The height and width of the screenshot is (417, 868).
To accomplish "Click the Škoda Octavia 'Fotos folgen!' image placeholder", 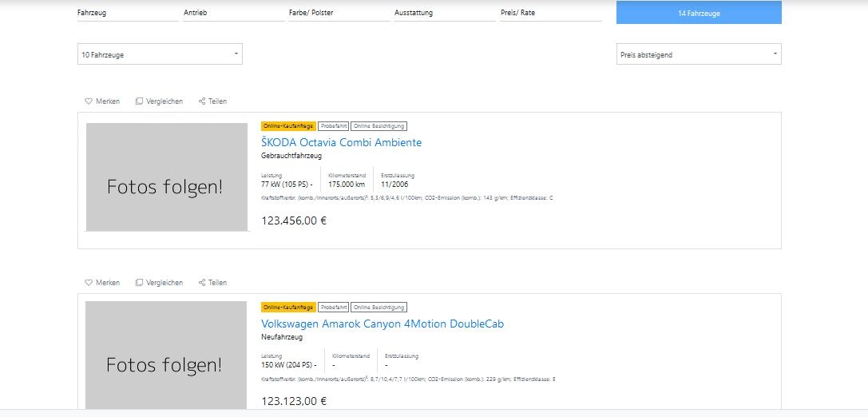I will pyautogui.click(x=167, y=177).
